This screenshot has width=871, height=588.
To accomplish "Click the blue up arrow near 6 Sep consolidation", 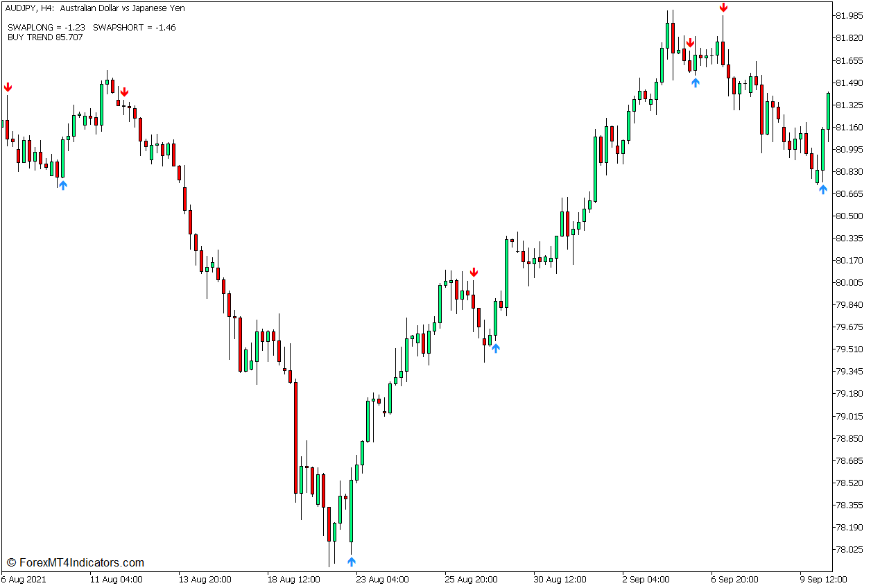I will tap(695, 82).
